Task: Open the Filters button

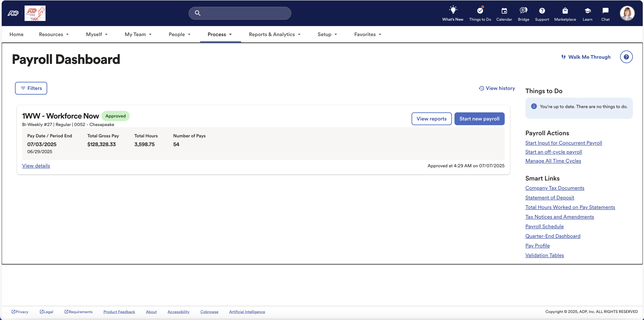Action: point(31,88)
